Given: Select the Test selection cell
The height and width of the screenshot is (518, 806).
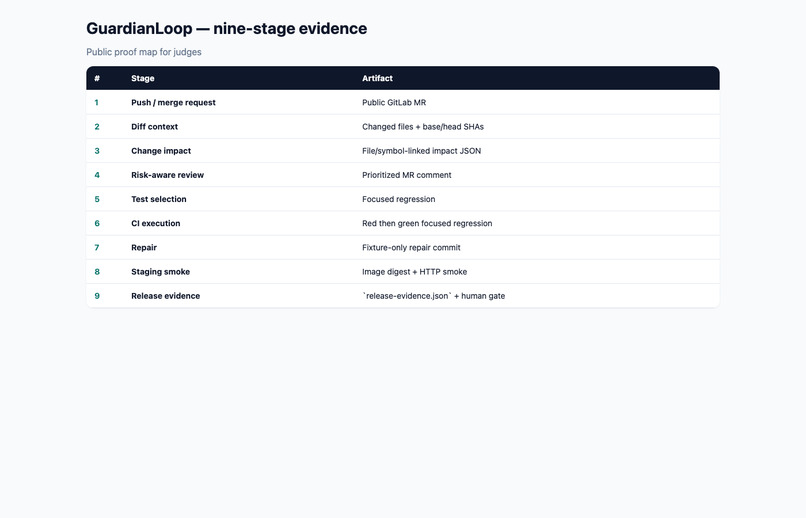Looking at the screenshot, I should [x=159, y=199].
